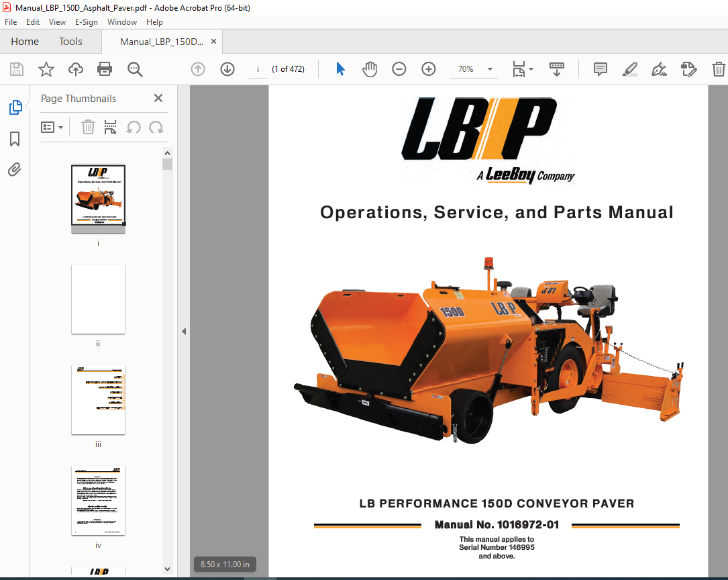This screenshot has height=580, width=728.
Task: Close the Manual_LBP_150D document tab
Action: tap(213, 42)
